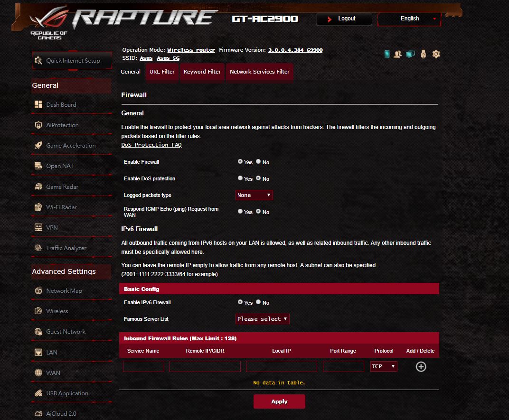The image size is (509, 420).
Task: Click the Port Range input field
Action: point(343,366)
